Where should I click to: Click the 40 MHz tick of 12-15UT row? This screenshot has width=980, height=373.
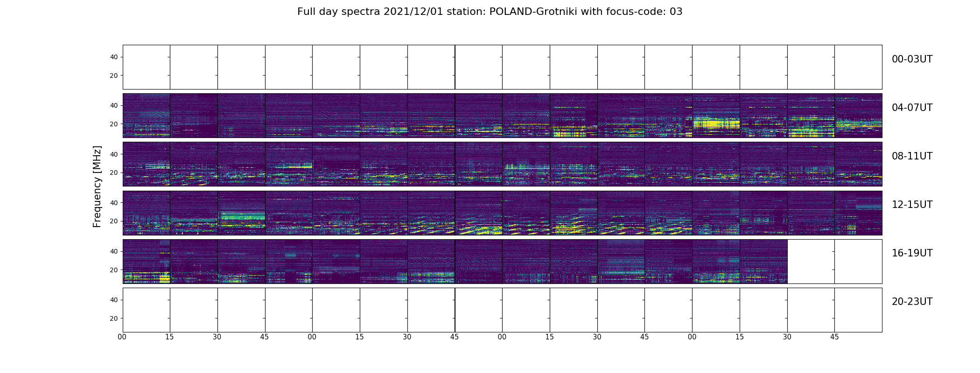[x=114, y=203]
